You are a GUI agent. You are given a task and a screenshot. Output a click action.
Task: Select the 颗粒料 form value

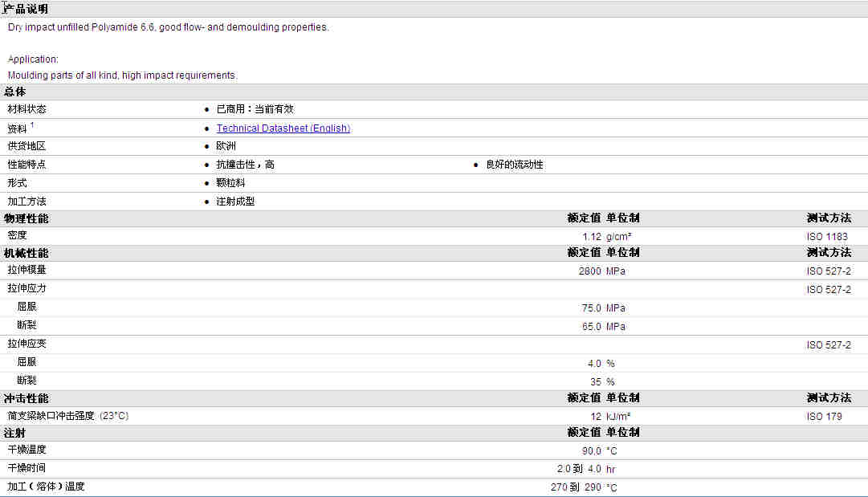point(230,183)
